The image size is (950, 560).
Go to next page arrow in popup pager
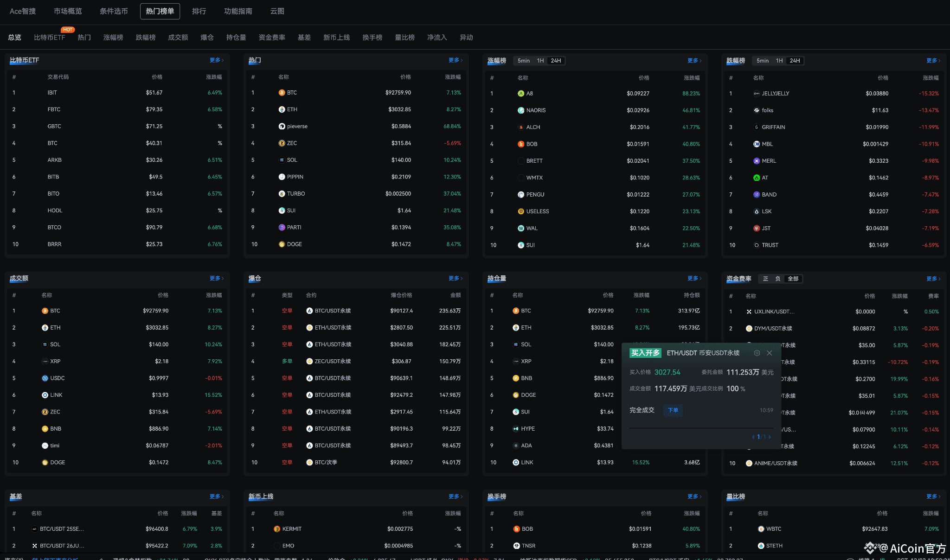(x=770, y=437)
